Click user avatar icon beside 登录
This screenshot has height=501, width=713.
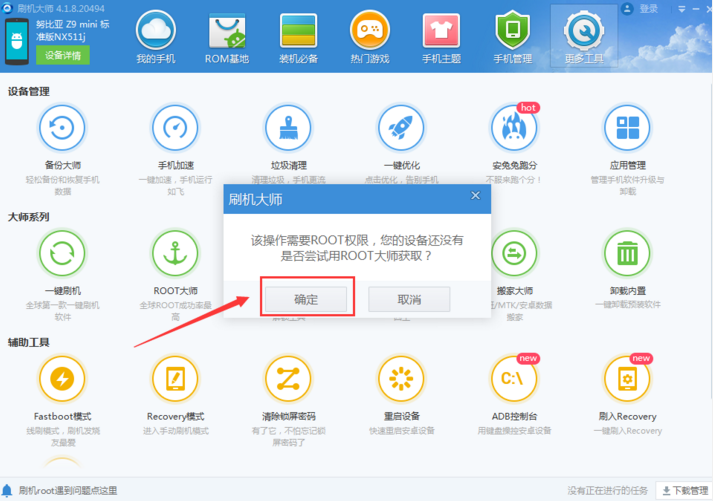628,9
